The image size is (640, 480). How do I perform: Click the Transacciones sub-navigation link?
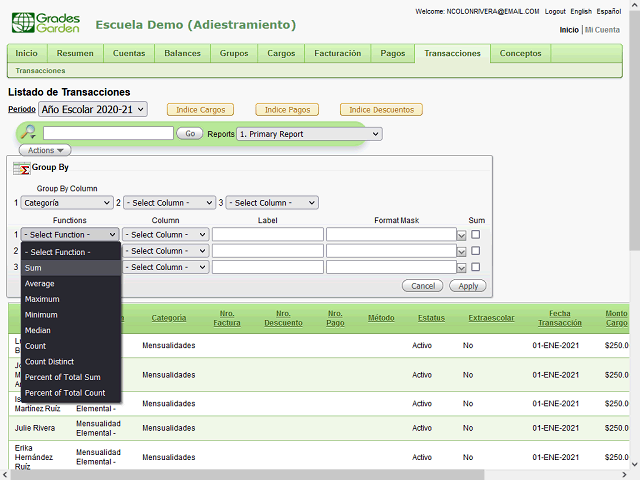tap(40, 71)
